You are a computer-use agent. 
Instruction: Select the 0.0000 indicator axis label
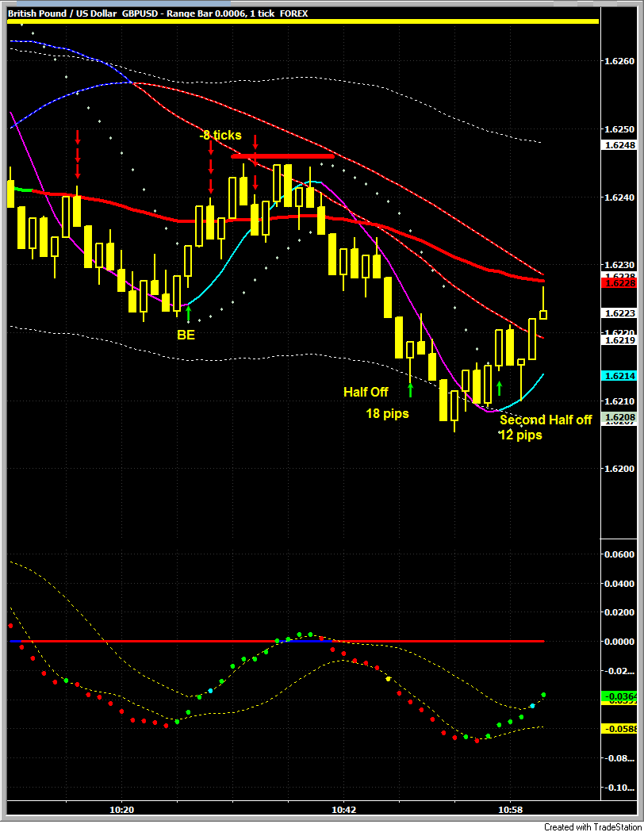point(619,642)
